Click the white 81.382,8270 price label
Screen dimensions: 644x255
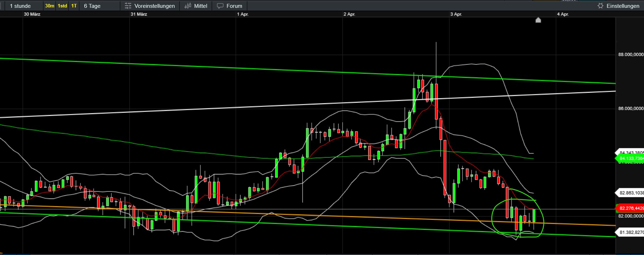click(630, 232)
